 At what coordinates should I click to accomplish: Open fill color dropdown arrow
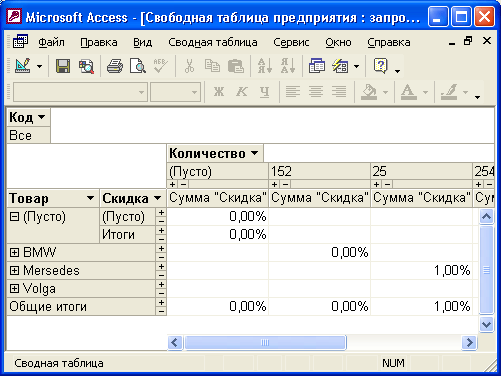click(386, 92)
